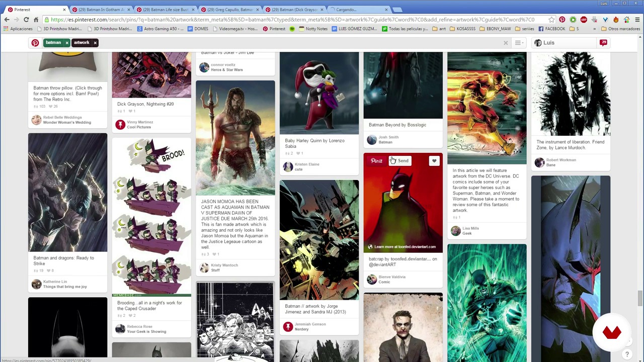Viewport: 644px width, 362px height.
Task: Bookmark this page with the star icon
Action: coord(551,20)
